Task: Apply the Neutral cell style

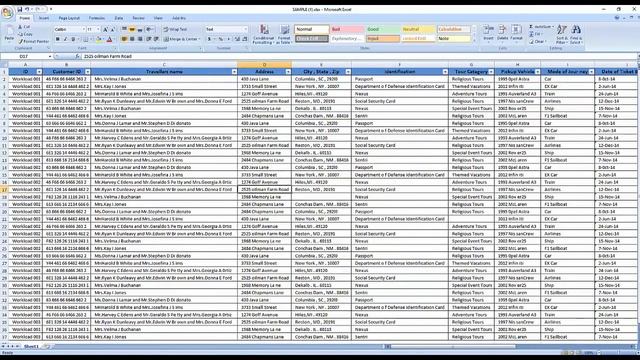Action: (x=418, y=29)
